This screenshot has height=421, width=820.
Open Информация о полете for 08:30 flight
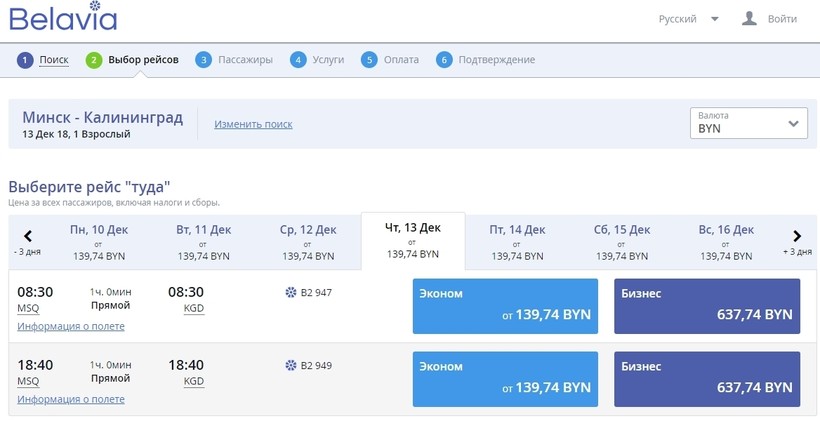click(x=71, y=326)
